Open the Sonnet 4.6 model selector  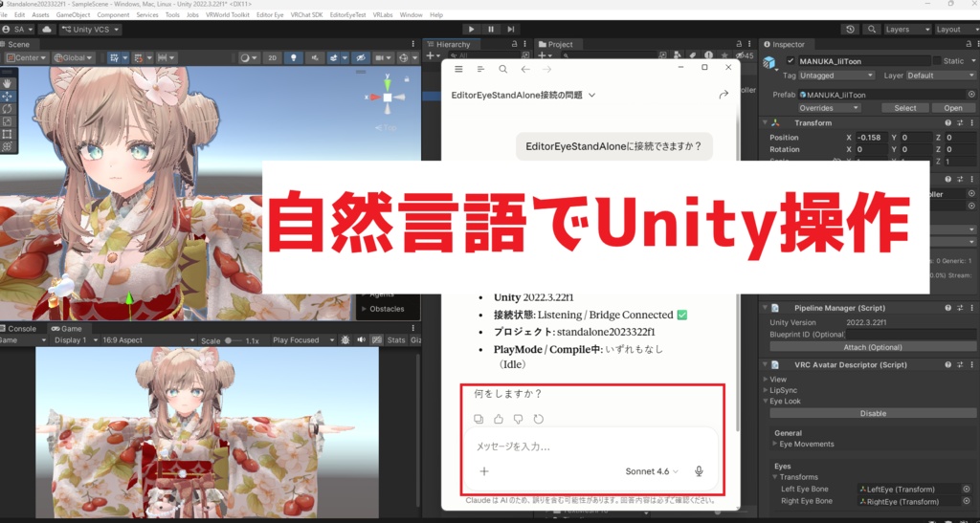[652, 471]
